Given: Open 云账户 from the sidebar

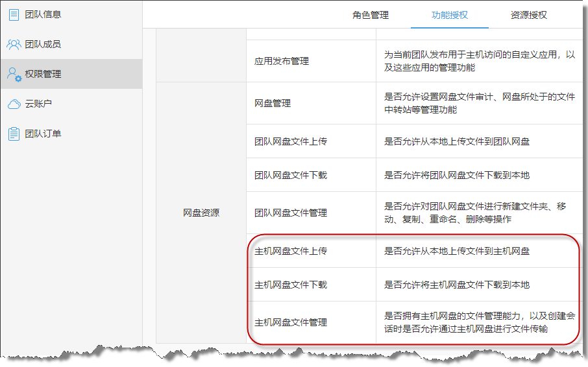Looking at the screenshot, I should pos(38,104).
